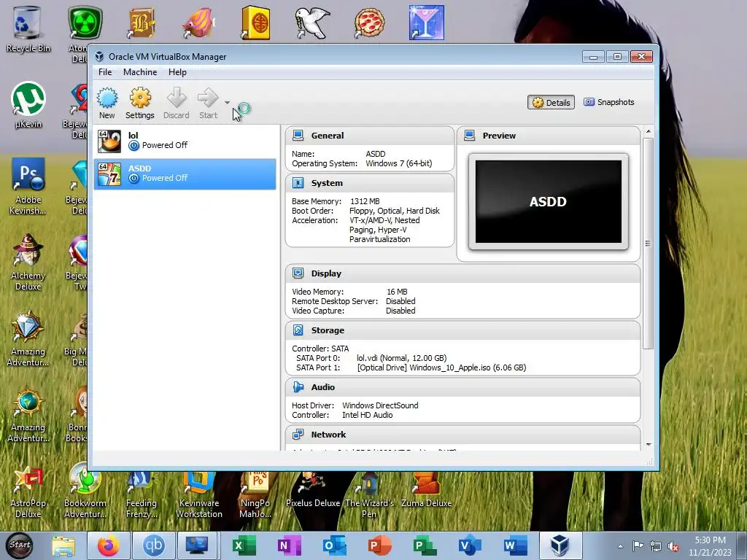Click the 1312 MB base memory value
The width and height of the screenshot is (747, 560).
click(365, 201)
